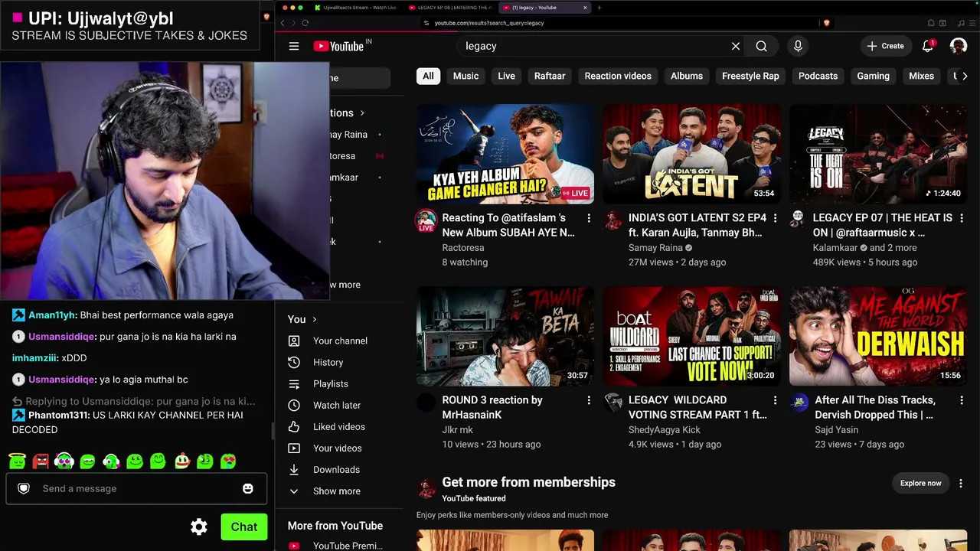Go to YouTube home via the logo
Viewport: 980px width, 551px height.
tap(338, 46)
